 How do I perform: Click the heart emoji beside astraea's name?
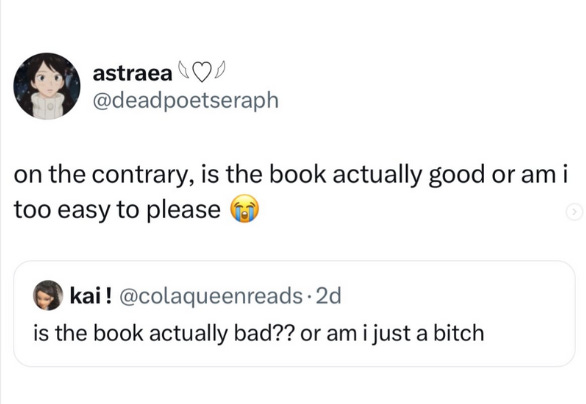click(x=202, y=73)
